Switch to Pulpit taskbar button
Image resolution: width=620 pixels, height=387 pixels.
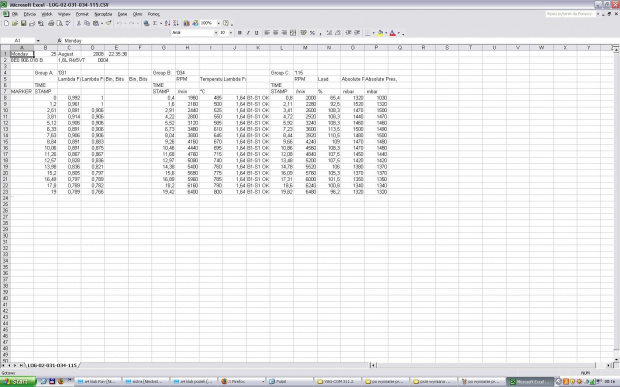(289, 381)
